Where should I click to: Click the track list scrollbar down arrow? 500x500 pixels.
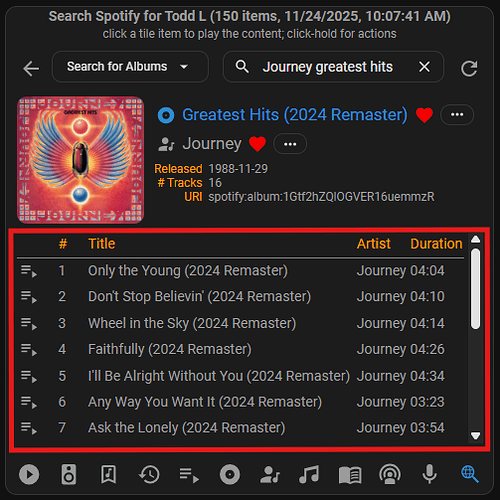pyautogui.click(x=475, y=436)
